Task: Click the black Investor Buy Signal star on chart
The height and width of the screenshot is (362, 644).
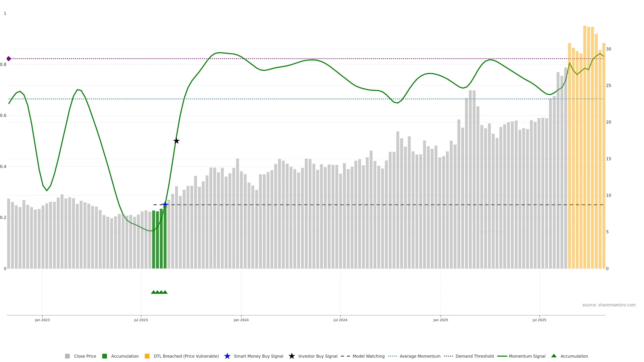Action: 176,141
